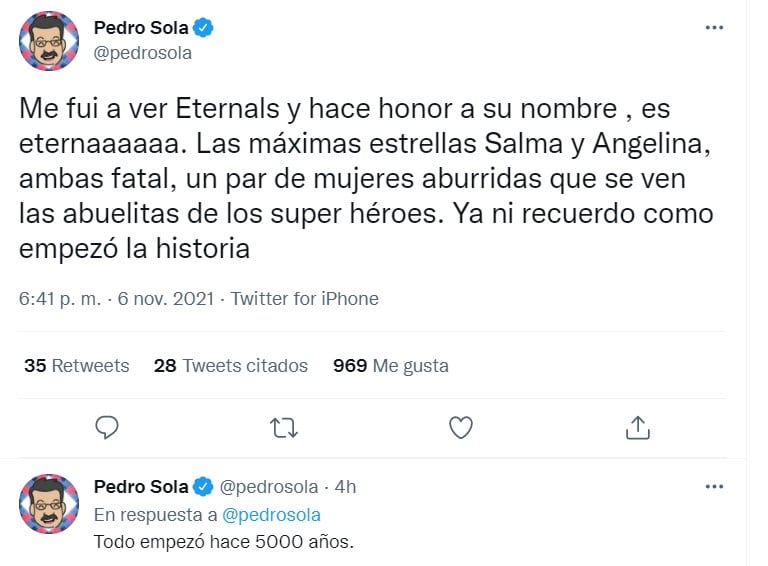Click the share upload icon

[636, 428]
